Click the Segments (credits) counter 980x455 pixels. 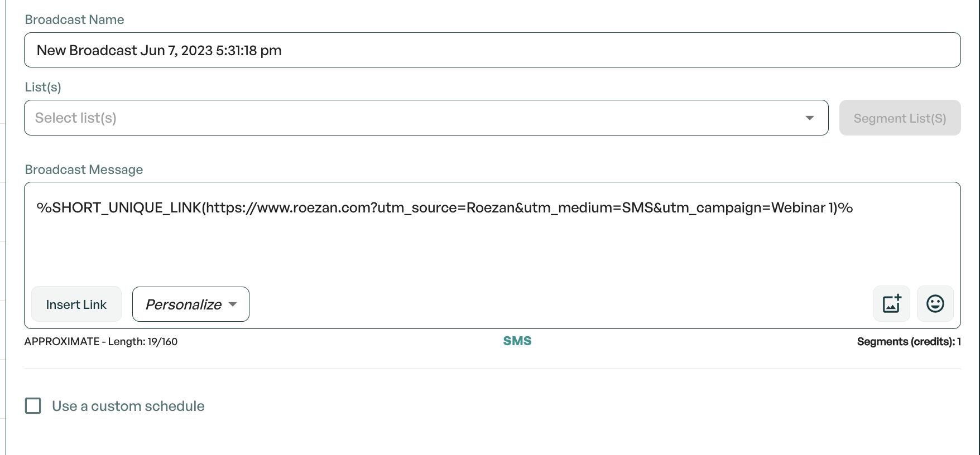909,342
